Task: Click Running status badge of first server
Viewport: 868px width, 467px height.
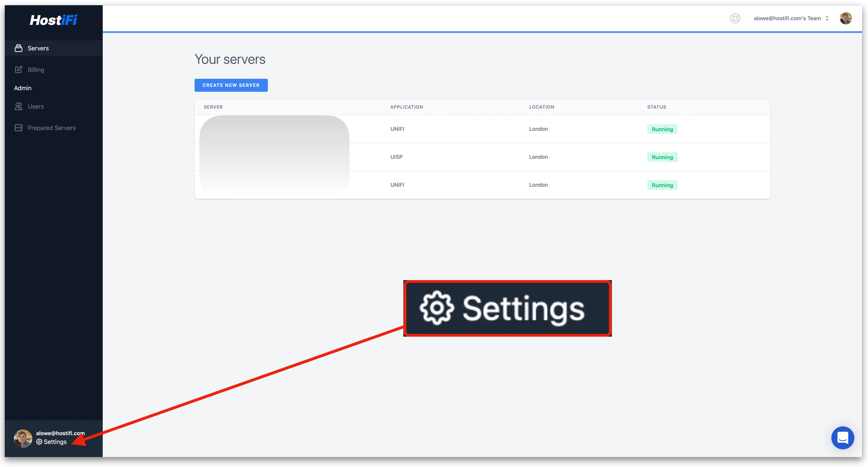Action: click(662, 129)
